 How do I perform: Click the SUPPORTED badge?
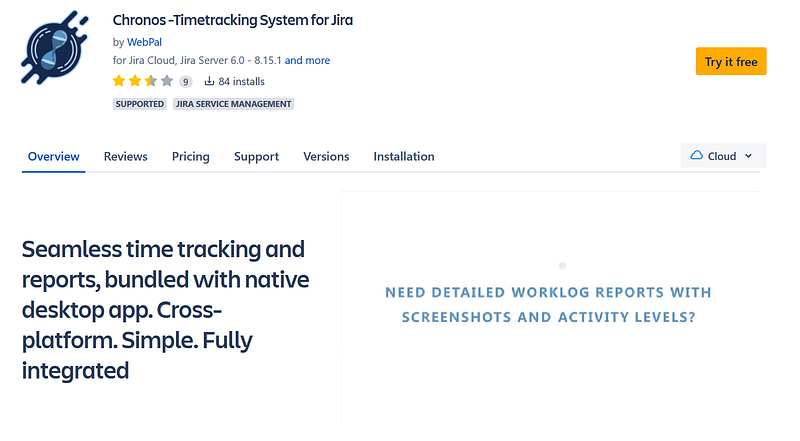point(140,104)
